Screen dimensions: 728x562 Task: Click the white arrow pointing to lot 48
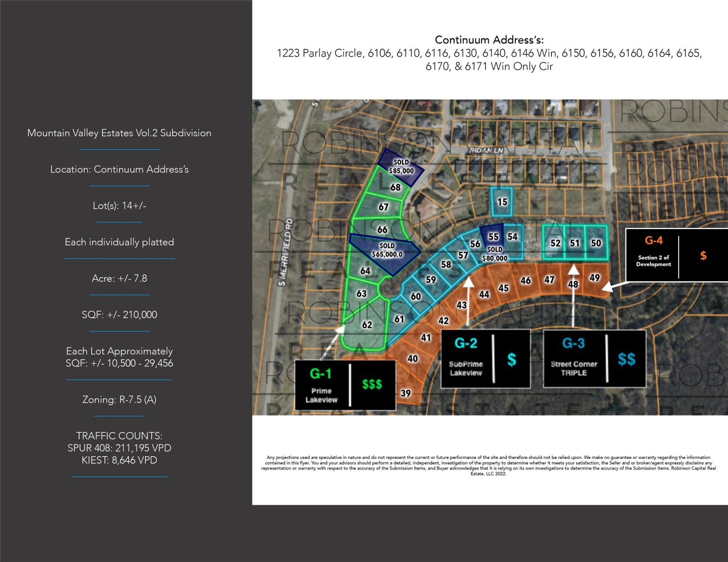click(573, 296)
